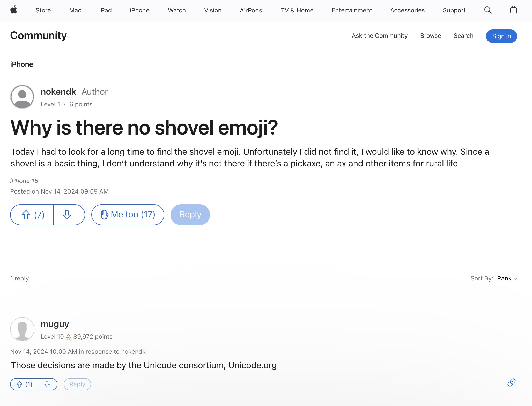The width and height of the screenshot is (532, 406).
Task: Click muguy's profile avatar
Action: tap(22, 329)
